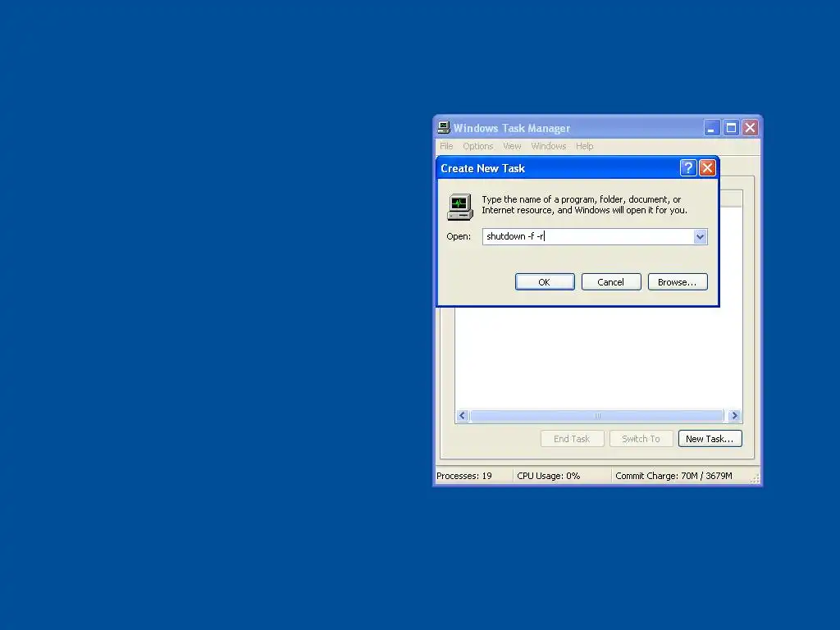
Task: Close the Windows Task Manager window
Action: (750, 128)
